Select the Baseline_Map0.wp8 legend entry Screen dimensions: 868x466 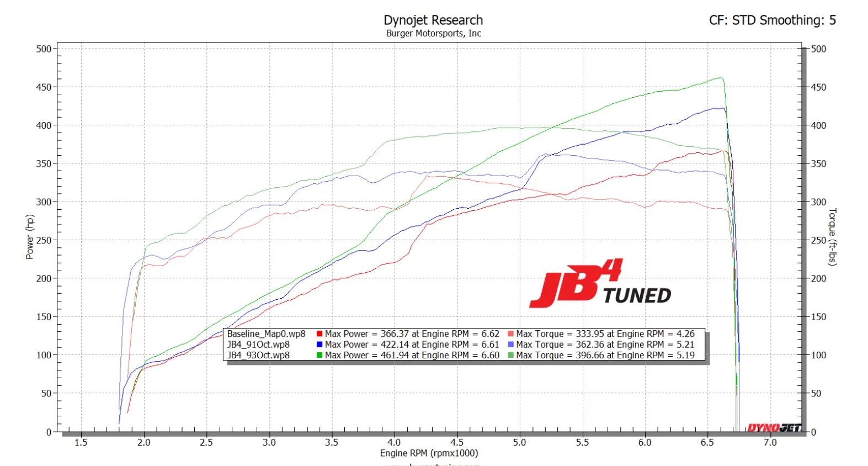point(266,334)
